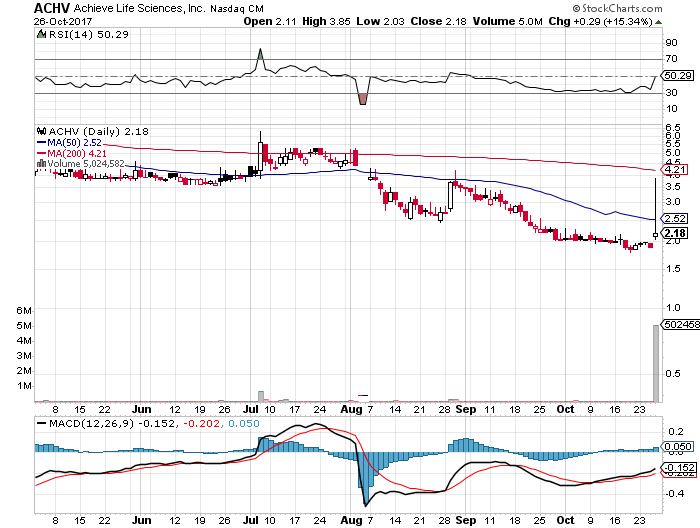This screenshot has width=700, height=528.
Task: Click the RSI peak spike in early July
Action: (x=261, y=52)
